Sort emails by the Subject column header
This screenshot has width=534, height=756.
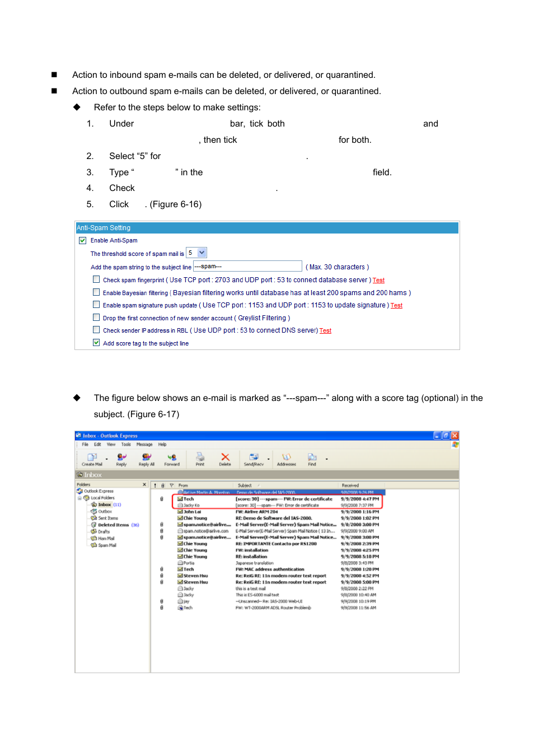tap(286, 486)
